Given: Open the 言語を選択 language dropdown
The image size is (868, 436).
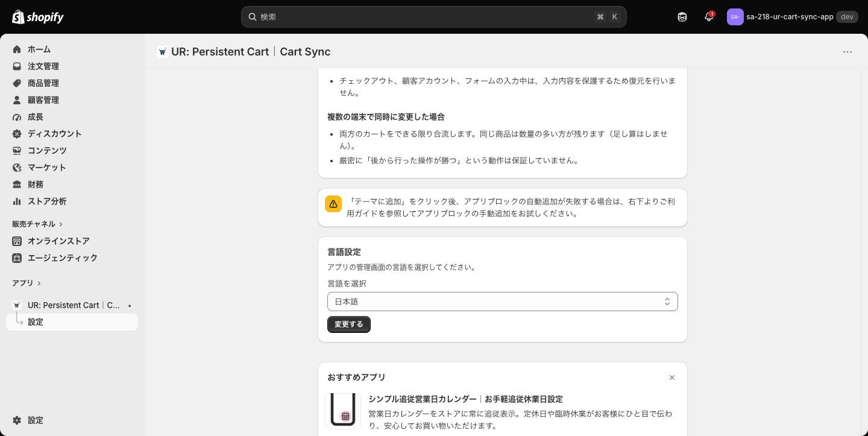Looking at the screenshot, I should tap(503, 302).
